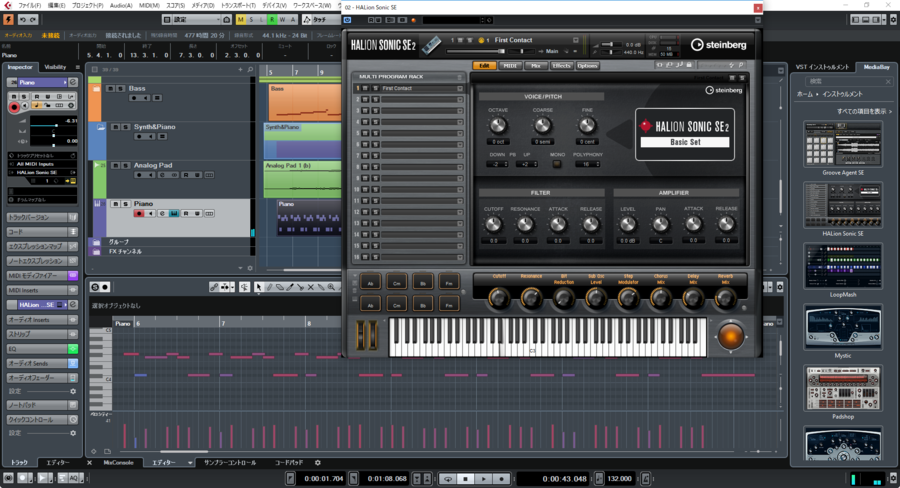Screen dimensions: 900x488
Task: Adjust HALion master volume slider 0.0 dB
Action: (611, 44)
